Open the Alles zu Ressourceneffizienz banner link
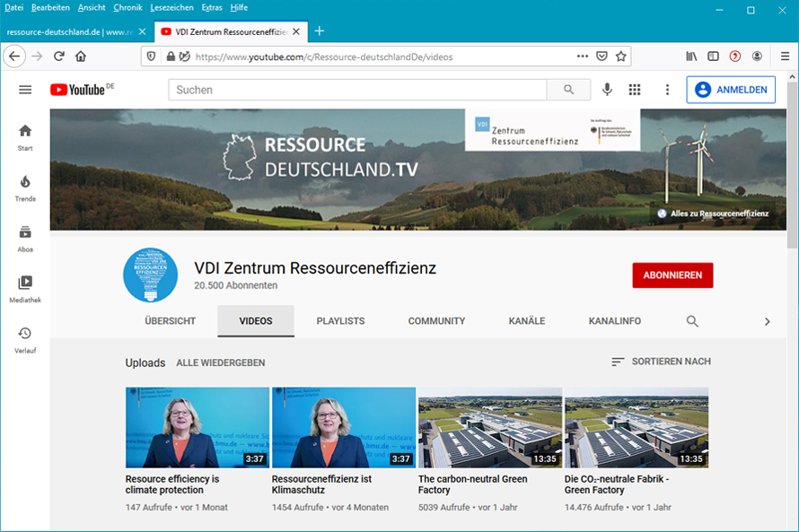 pyautogui.click(x=714, y=214)
